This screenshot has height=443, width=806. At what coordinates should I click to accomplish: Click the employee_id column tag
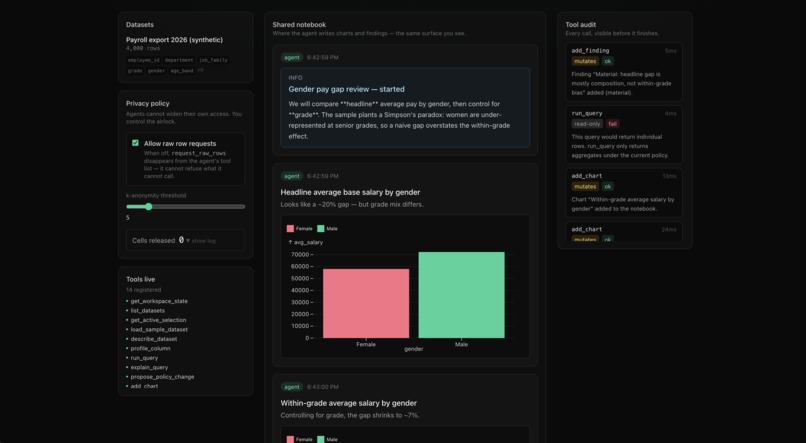tap(143, 60)
